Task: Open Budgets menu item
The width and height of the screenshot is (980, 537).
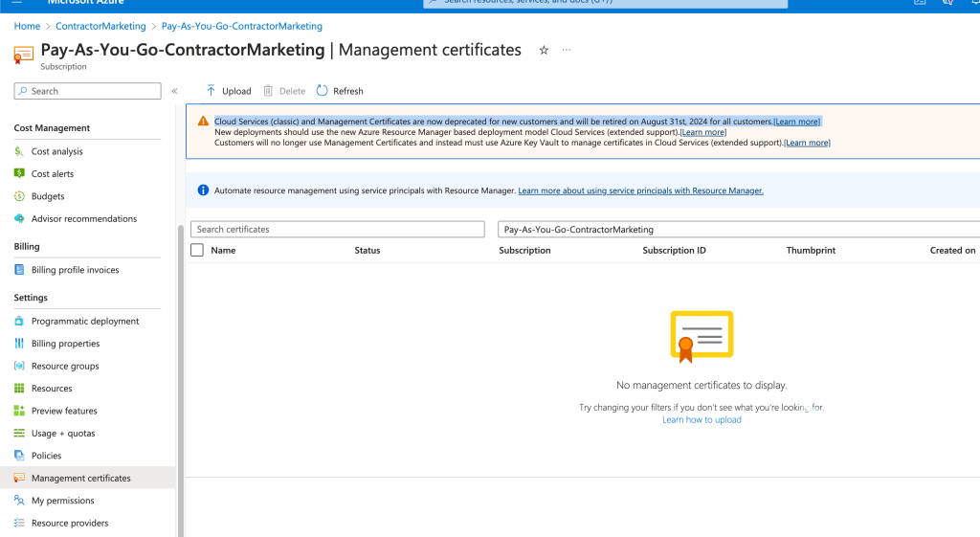Action: coord(48,196)
